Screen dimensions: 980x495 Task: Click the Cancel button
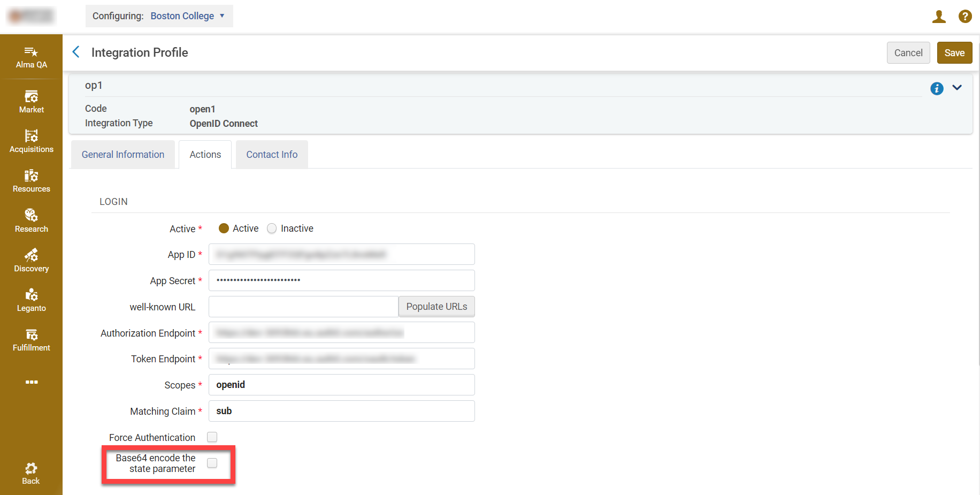[908, 53]
